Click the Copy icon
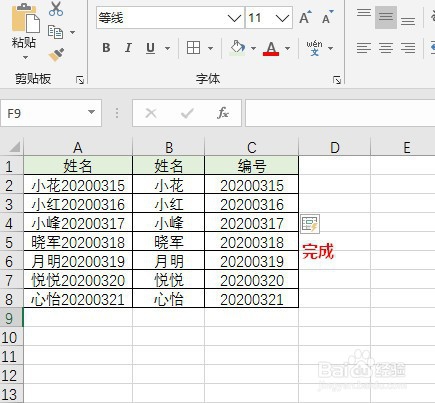Viewport: 435px width, 403px height. 55,32
